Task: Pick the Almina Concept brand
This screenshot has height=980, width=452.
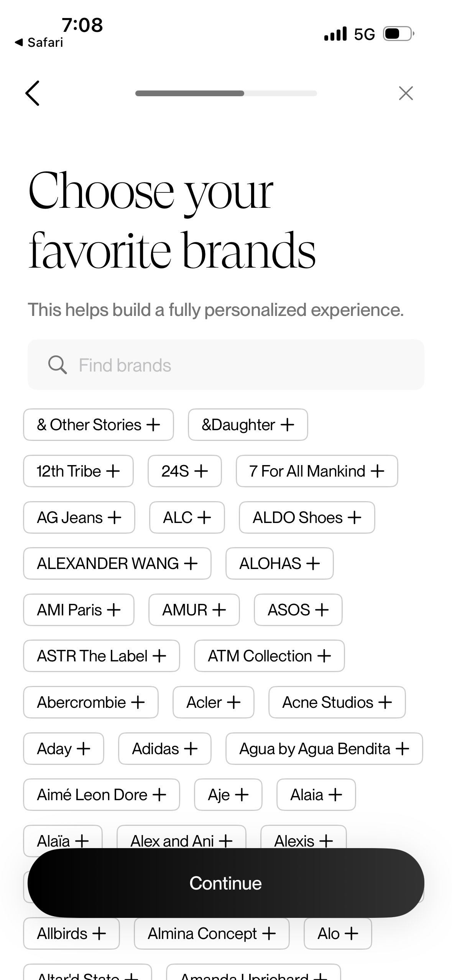Action: click(212, 933)
